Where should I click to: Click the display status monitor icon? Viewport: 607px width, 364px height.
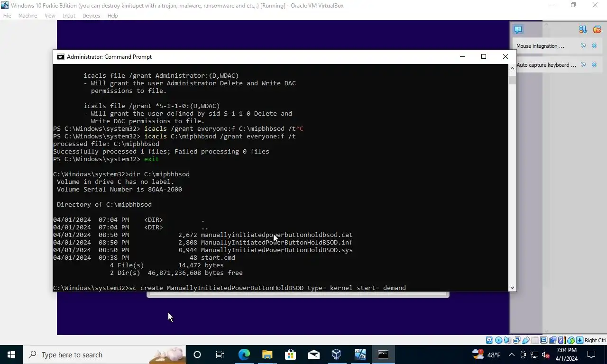point(543,340)
